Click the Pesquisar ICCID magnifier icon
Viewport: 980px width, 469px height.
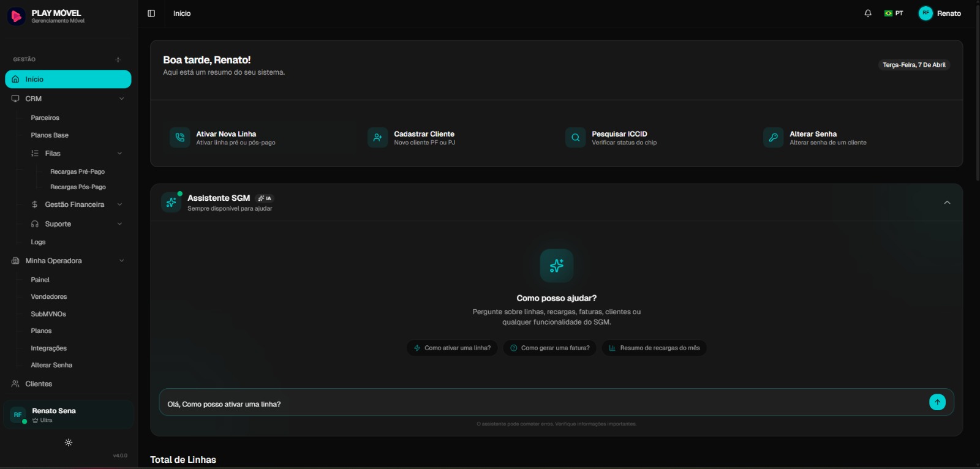click(x=575, y=138)
